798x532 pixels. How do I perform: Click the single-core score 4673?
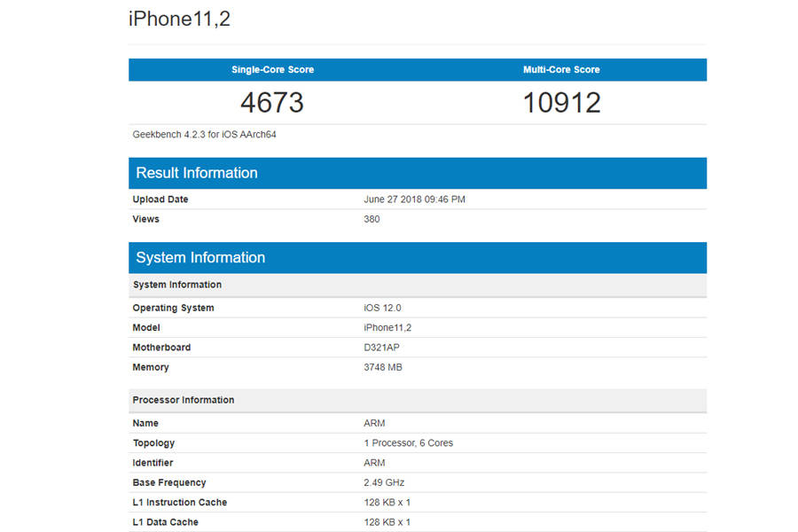272,102
